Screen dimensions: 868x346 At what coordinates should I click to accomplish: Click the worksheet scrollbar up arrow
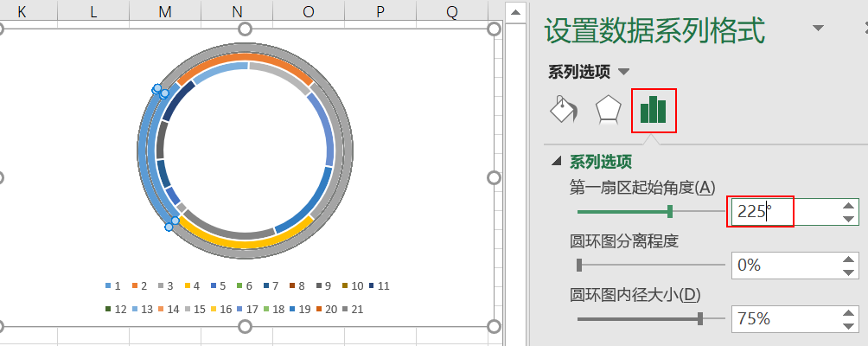pyautogui.click(x=515, y=12)
